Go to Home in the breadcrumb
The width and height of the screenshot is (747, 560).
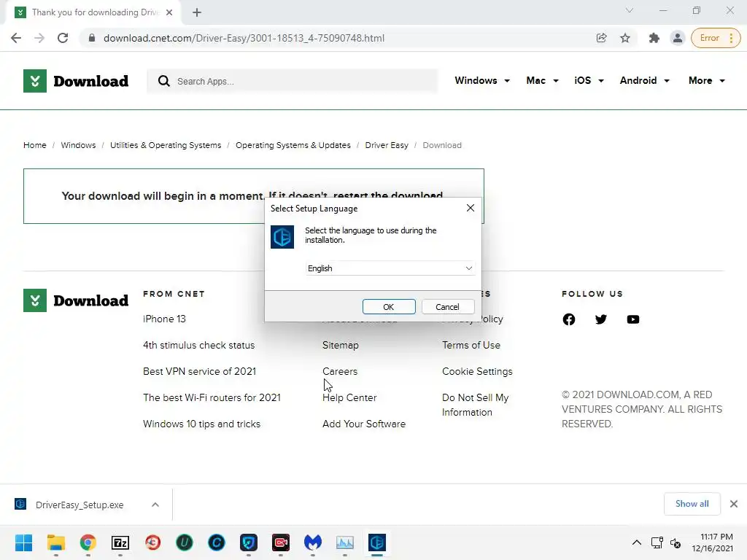35,145
